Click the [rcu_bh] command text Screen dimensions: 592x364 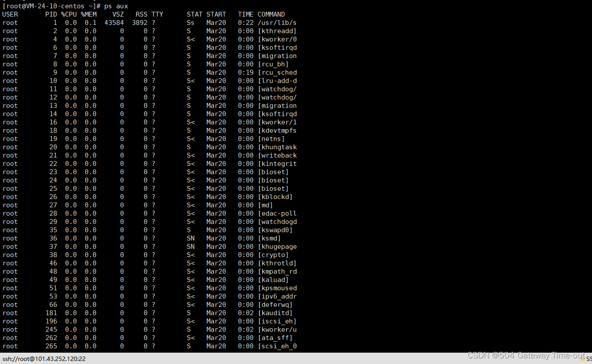point(273,64)
